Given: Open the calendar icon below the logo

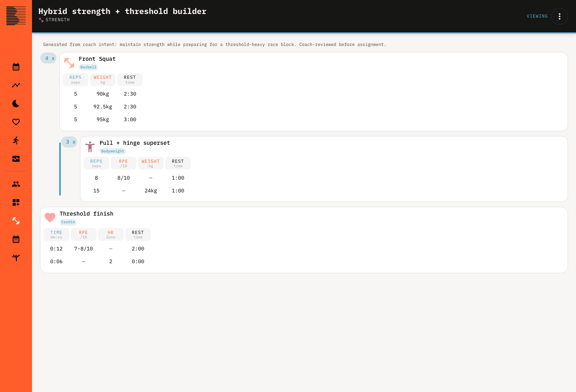Looking at the screenshot, I should click(x=16, y=67).
